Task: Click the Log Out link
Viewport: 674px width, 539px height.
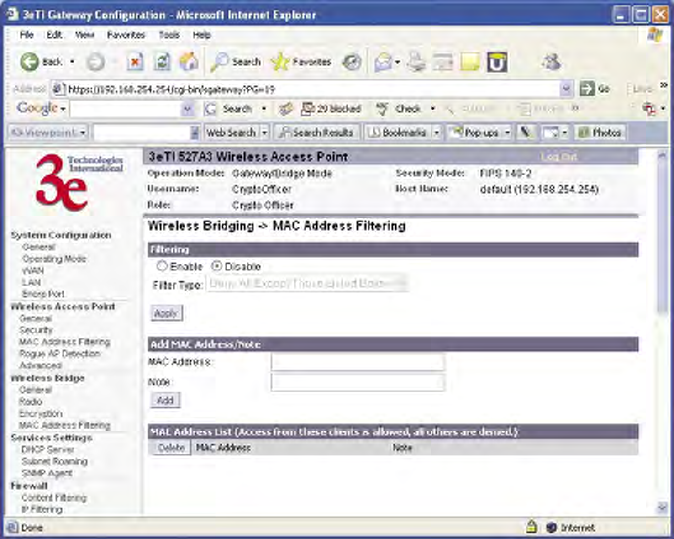Action: coord(558,157)
